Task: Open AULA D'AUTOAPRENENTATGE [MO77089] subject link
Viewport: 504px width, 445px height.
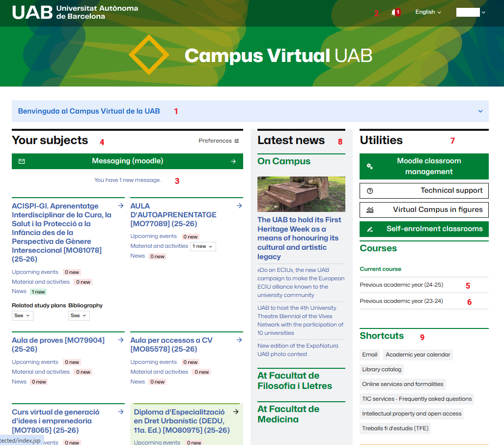Action: click(x=173, y=214)
